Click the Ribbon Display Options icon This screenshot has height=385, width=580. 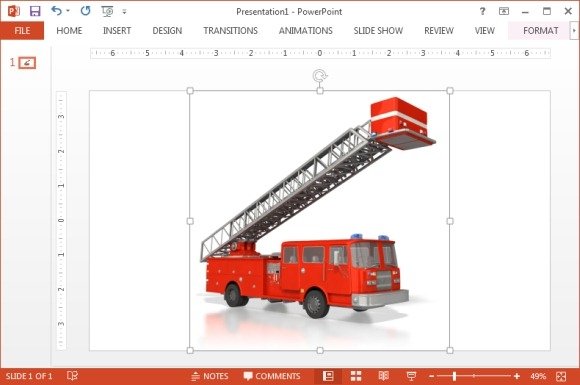(x=504, y=11)
